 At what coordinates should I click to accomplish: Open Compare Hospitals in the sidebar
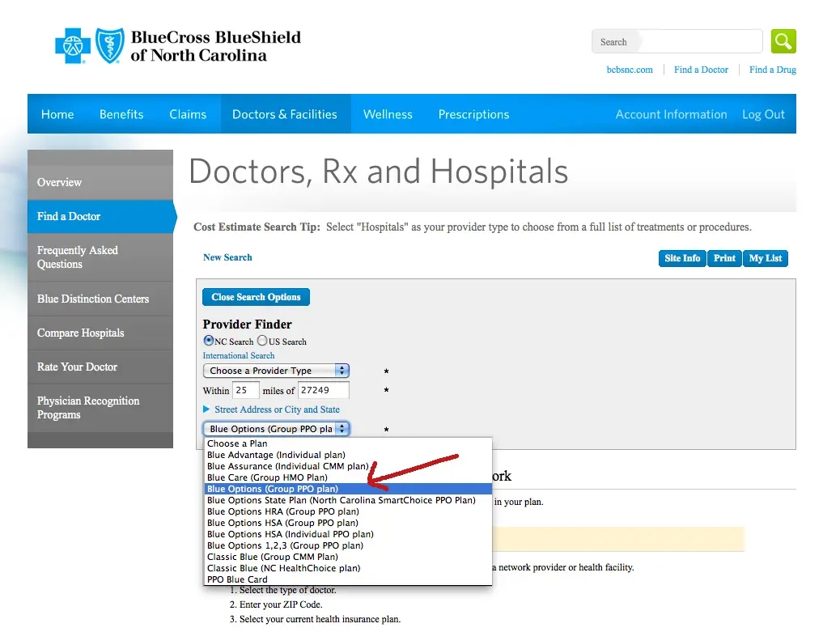(80, 333)
